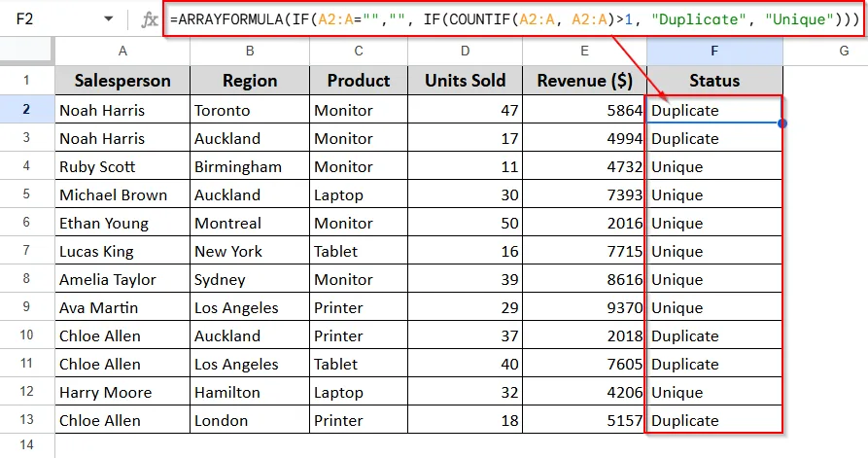Viewport: 868px width, 458px height.
Task: Select units sold cell 18
Action: [465, 420]
